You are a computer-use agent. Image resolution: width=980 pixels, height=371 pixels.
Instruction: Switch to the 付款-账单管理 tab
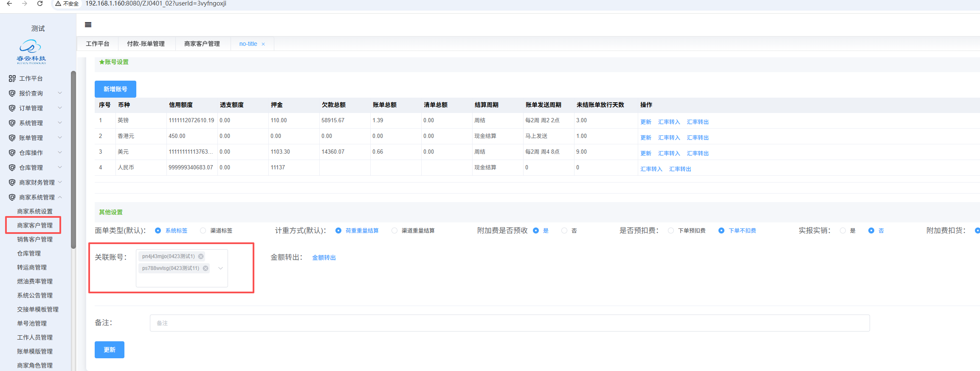(x=146, y=44)
